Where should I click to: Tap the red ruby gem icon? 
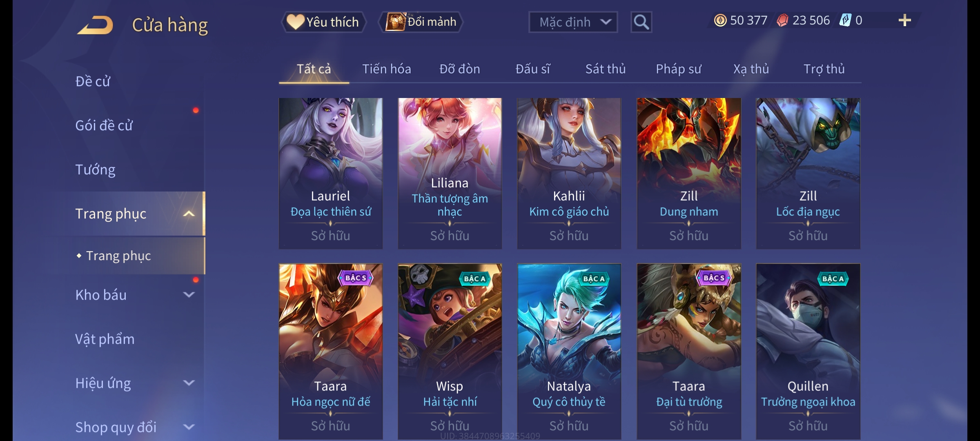782,20
